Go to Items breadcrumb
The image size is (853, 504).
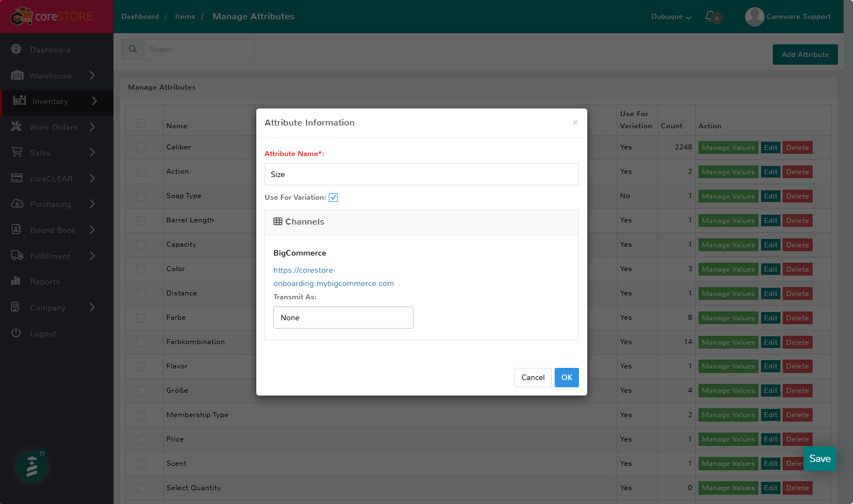point(185,17)
